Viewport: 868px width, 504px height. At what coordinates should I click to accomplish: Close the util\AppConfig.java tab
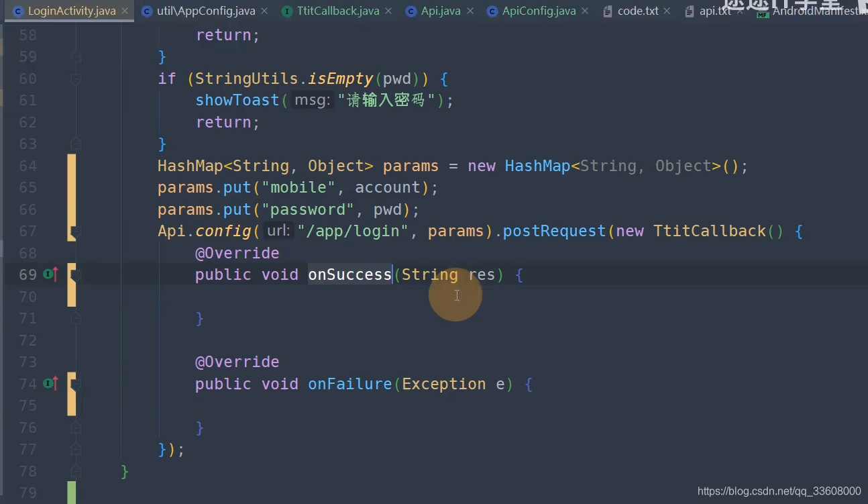point(264,11)
